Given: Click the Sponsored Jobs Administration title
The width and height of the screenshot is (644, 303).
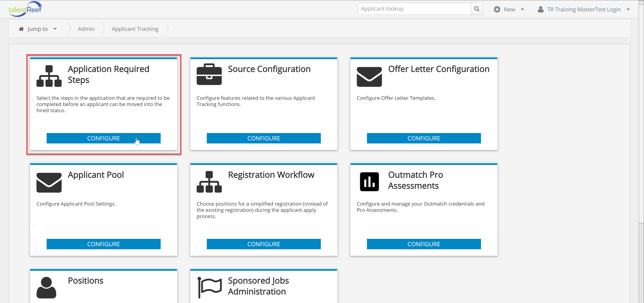Looking at the screenshot, I should point(258,286).
